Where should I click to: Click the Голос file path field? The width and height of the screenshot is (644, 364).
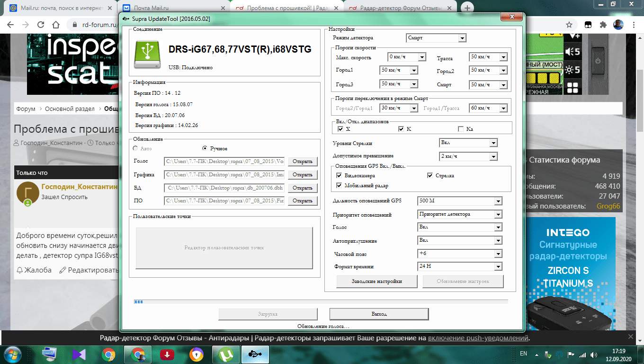pyautogui.click(x=225, y=162)
